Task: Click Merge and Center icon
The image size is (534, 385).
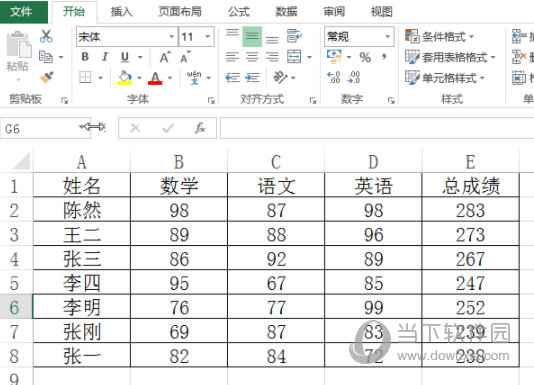Action: click(x=294, y=57)
